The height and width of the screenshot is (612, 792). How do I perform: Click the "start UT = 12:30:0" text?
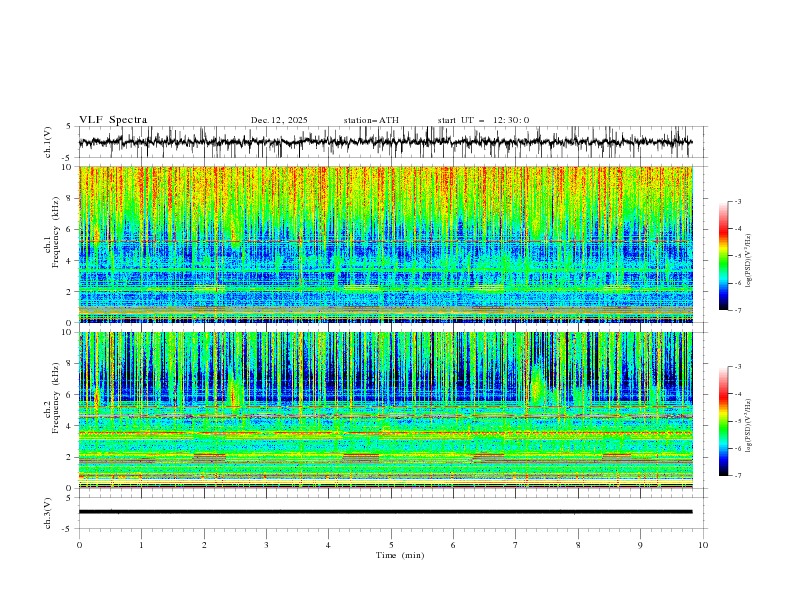coord(483,120)
